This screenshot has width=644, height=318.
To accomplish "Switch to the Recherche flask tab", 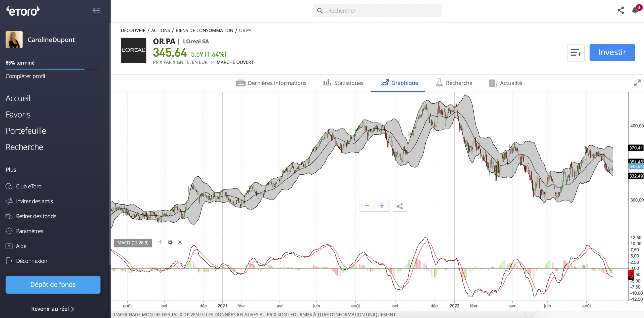I will (x=454, y=83).
